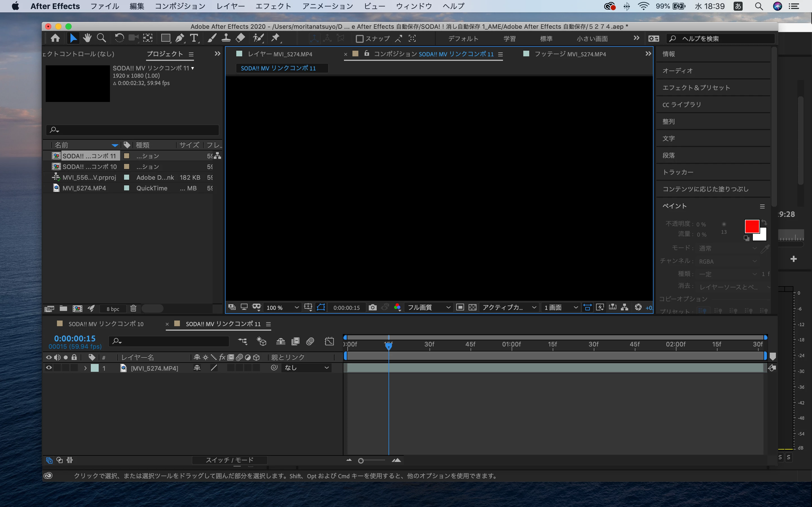
Task: Open the 100 % magnification dropdown
Action: tap(282, 308)
